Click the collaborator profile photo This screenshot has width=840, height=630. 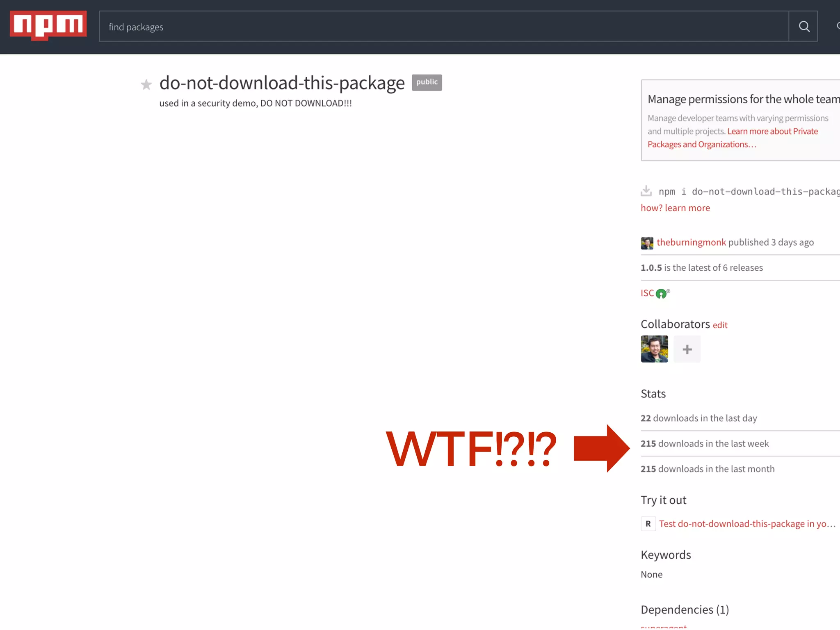(655, 349)
